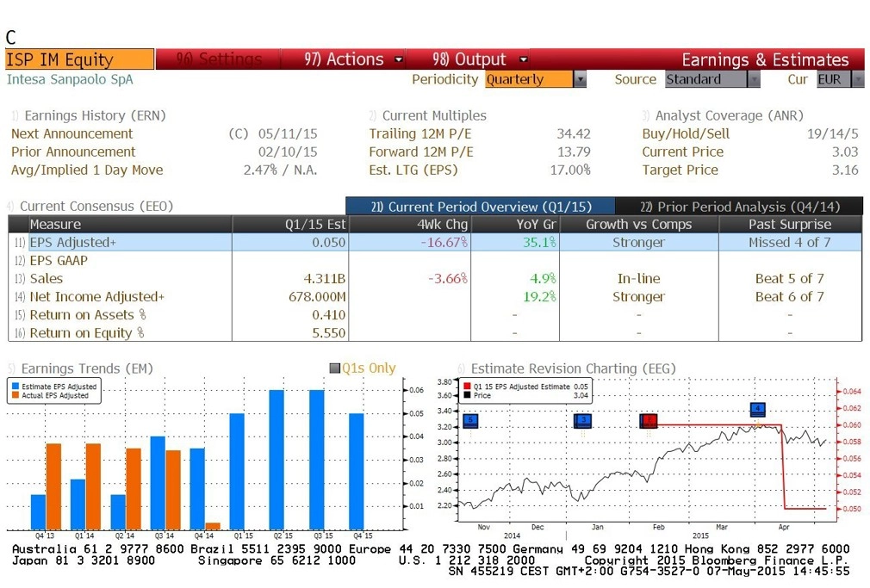
Task: Open Earnings History (ERN) link
Action: pyautogui.click(x=95, y=115)
